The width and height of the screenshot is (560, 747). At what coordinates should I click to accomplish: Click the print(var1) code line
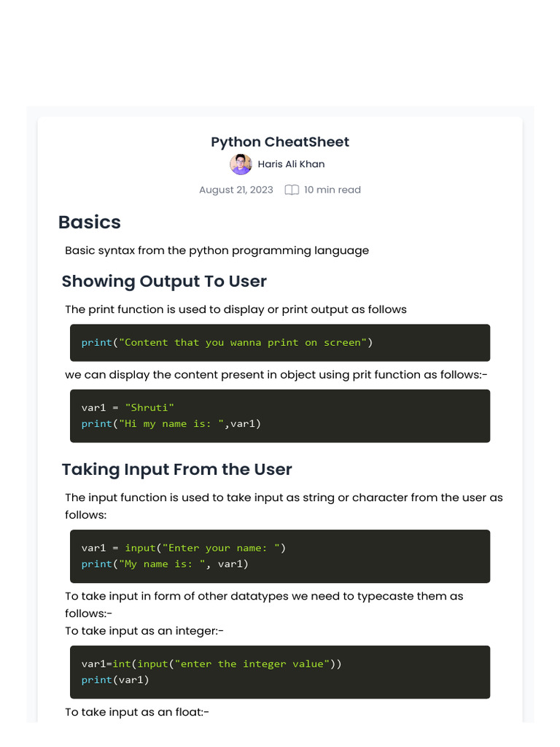115,680
